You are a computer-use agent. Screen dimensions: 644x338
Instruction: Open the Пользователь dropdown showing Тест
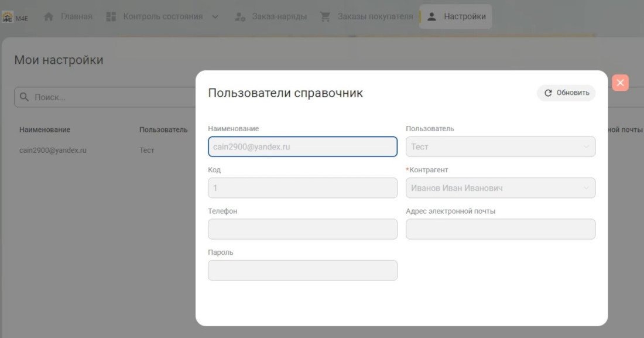pyautogui.click(x=500, y=147)
